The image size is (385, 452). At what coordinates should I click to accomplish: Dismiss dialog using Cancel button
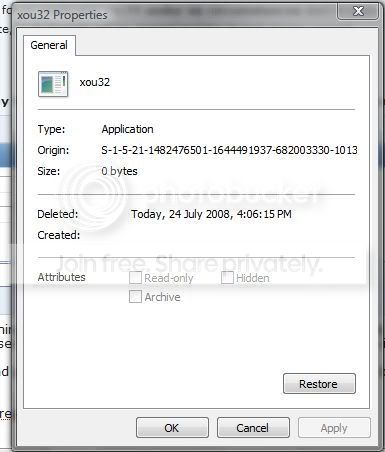253,428
